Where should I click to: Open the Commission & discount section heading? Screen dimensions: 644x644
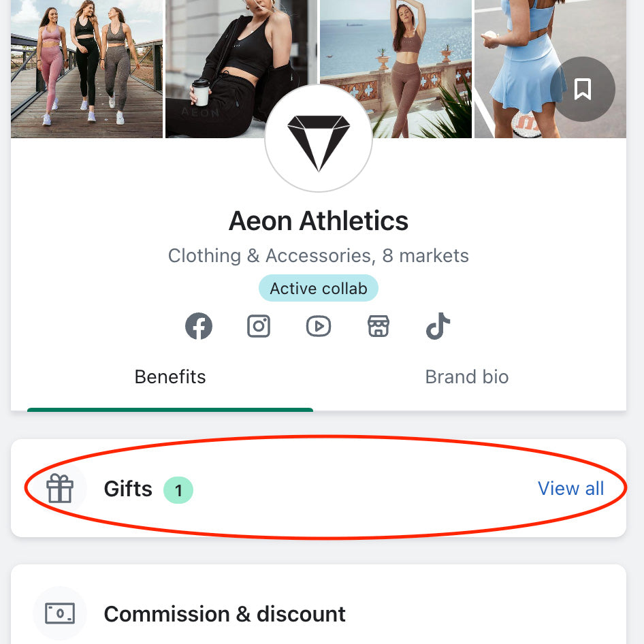[225, 614]
